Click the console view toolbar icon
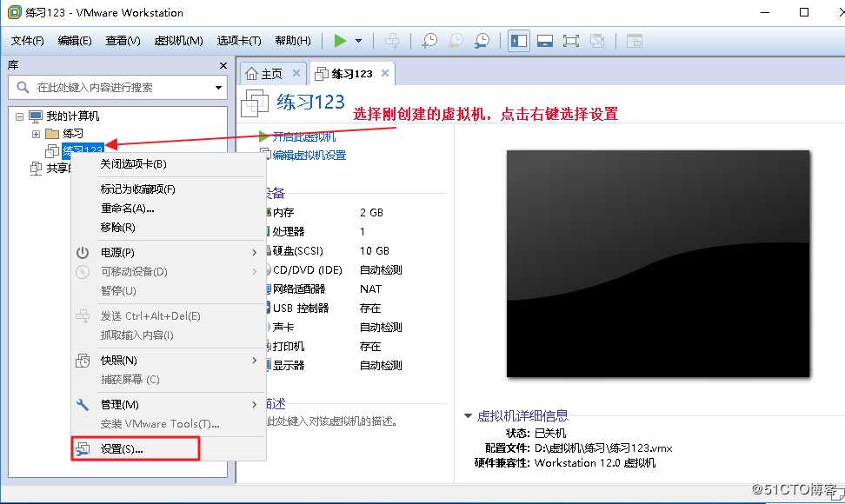The height and width of the screenshot is (504, 845). click(635, 41)
